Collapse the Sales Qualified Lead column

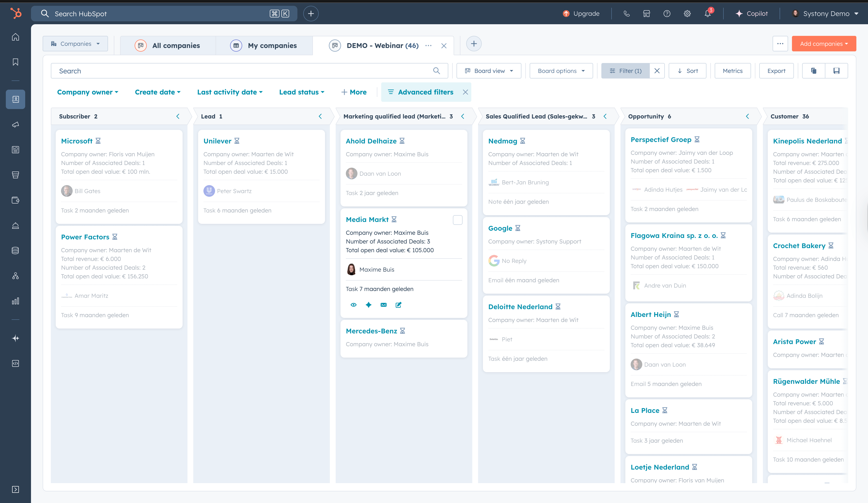[605, 117]
